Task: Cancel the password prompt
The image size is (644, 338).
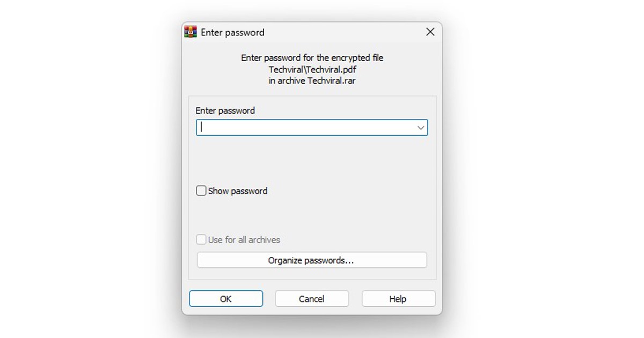Action: (x=312, y=298)
